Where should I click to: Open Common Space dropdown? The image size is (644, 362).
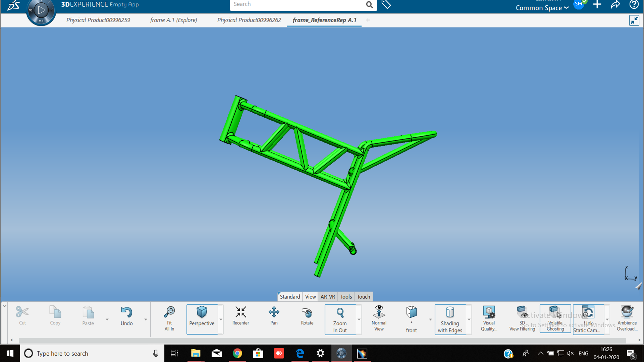542,8
